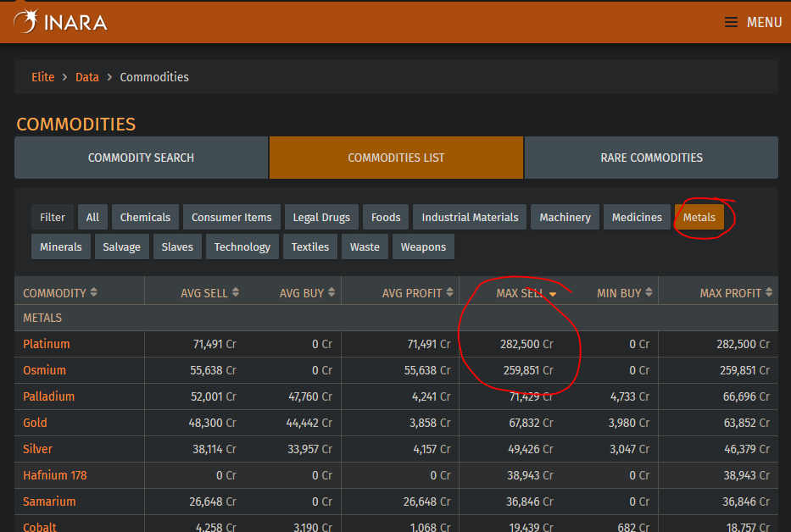Select Silver min buy 3,047 Cr
The image size is (791, 532).
point(630,449)
